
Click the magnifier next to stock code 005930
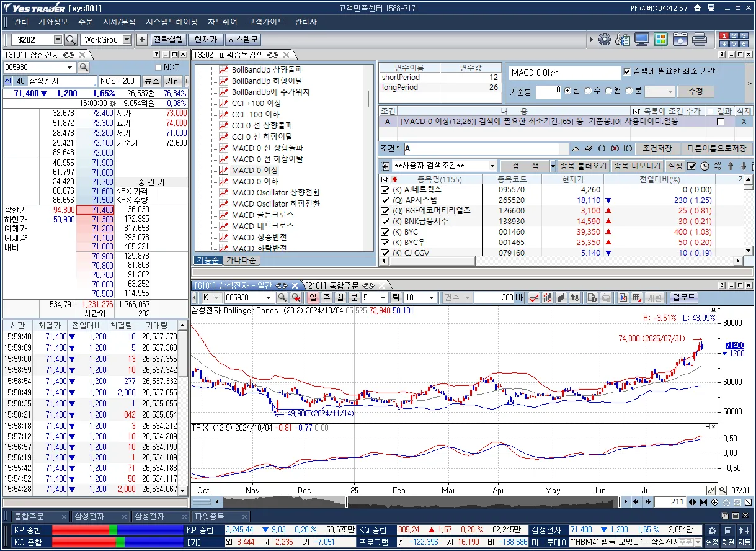point(83,67)
